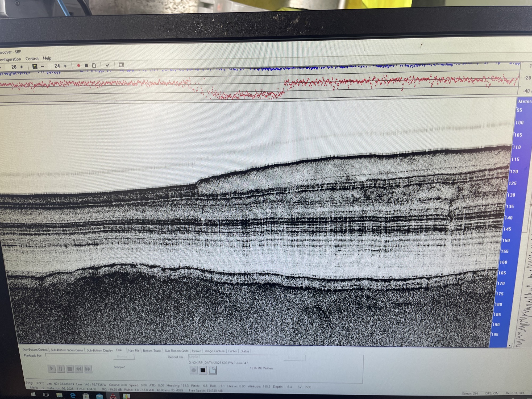
Task: Click the disk panel new record file icon
Action: (213, 370)
